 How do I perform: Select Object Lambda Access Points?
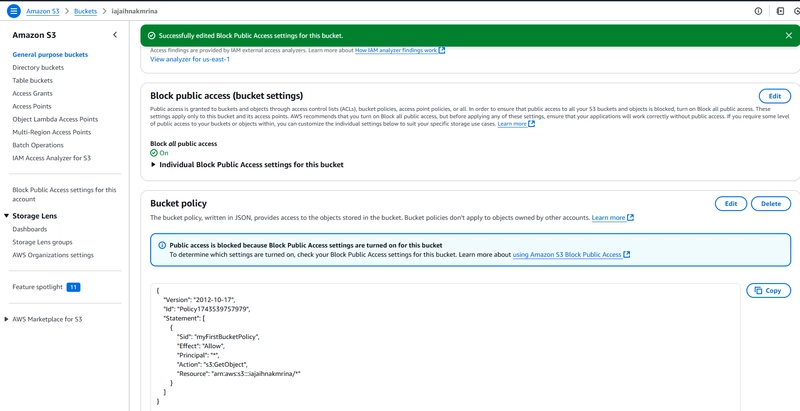coord(55,119)
